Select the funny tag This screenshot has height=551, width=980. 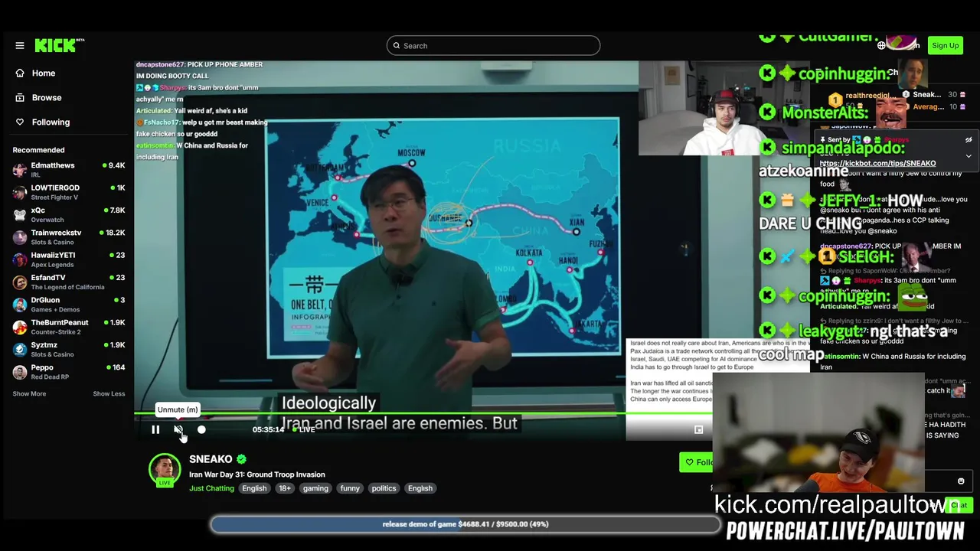[350, 488]
